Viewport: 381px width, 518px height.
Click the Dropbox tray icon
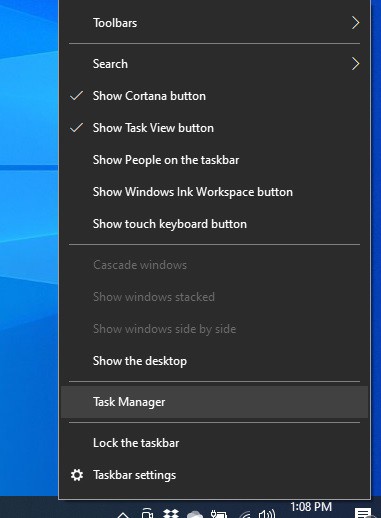tap(171, 514)
